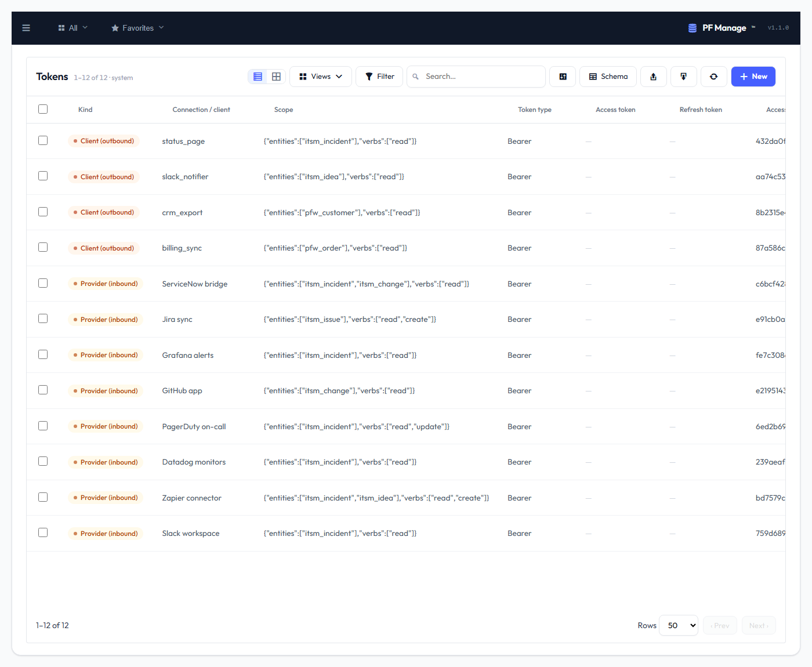Image resolution: width=812 pixels, height=667 pixels.
Task: Click the billing_sync connection cell
Action: [x=182, y=248]
